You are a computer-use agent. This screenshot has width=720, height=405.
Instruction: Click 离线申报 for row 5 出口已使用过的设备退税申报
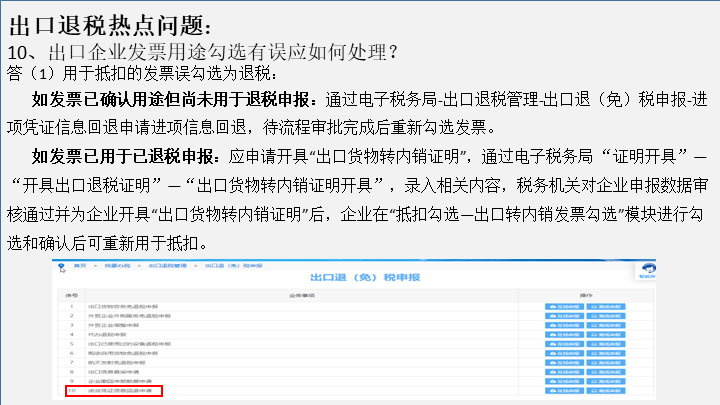point(606,344)
